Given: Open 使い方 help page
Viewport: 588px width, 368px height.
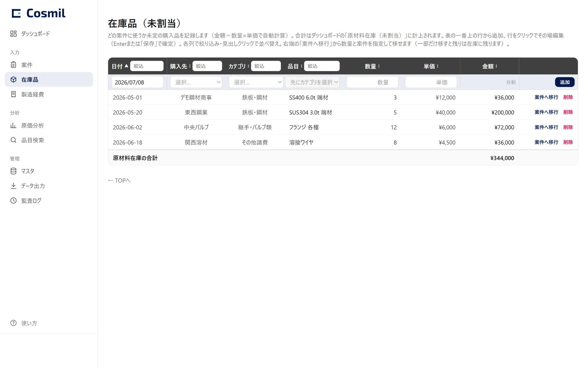Looking at the screenshot, I should click(x=49, y=323).
